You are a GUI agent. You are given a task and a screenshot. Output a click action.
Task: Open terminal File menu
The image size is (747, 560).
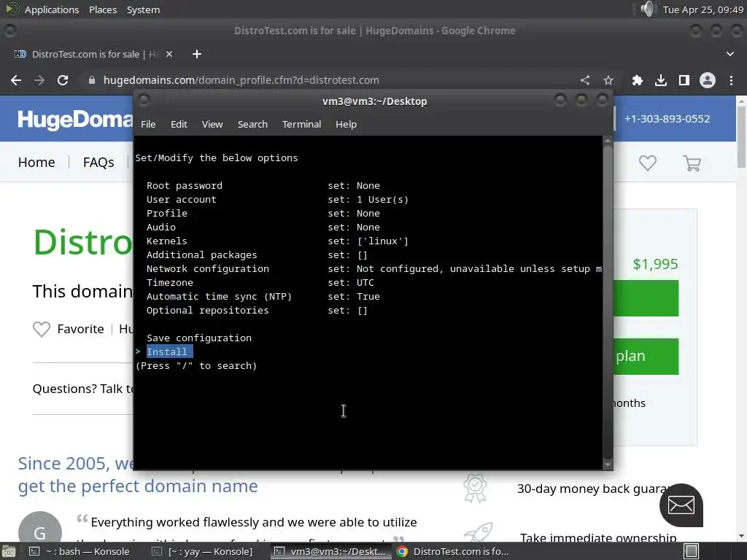point(148,124)
